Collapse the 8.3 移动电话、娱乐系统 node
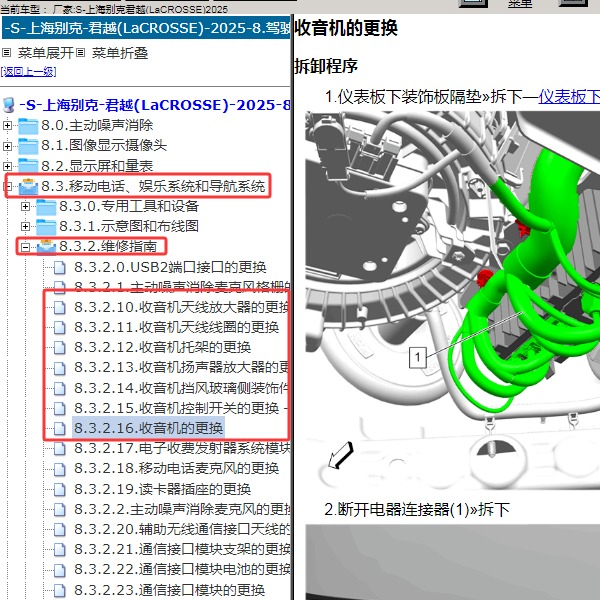The width and height of the screenshot is (600, 600). coord(7,186)
